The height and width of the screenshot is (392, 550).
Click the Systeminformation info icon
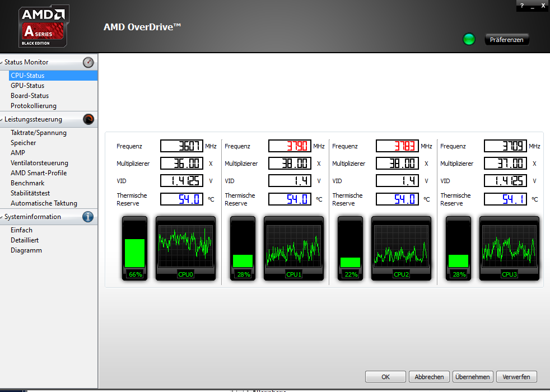(88, 217)
